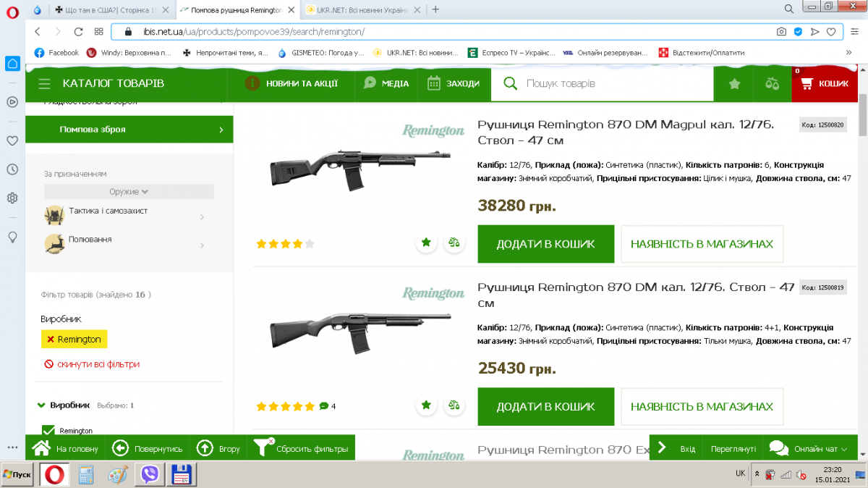Expand the bottom bar arrow next to Вхід
Image resolution: width=868 pixels, height=488 pixels.
[x=661, y=448]
